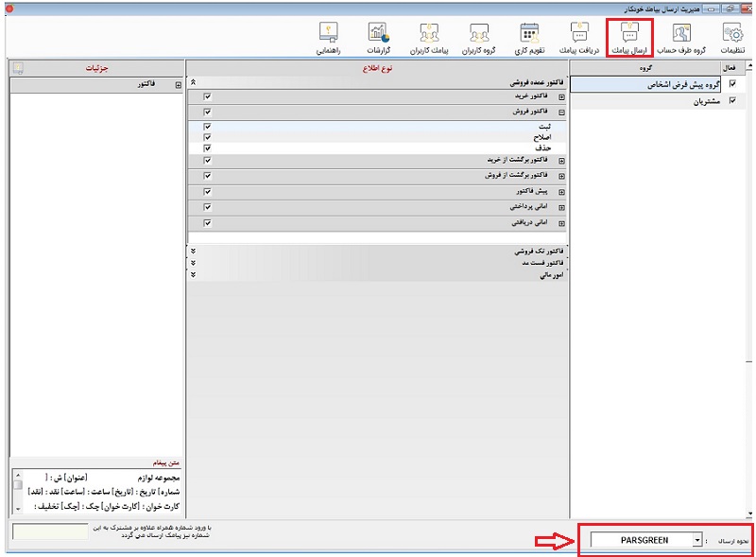Toggle checkbox for گروه پیش فرض اشخاص

732,84
